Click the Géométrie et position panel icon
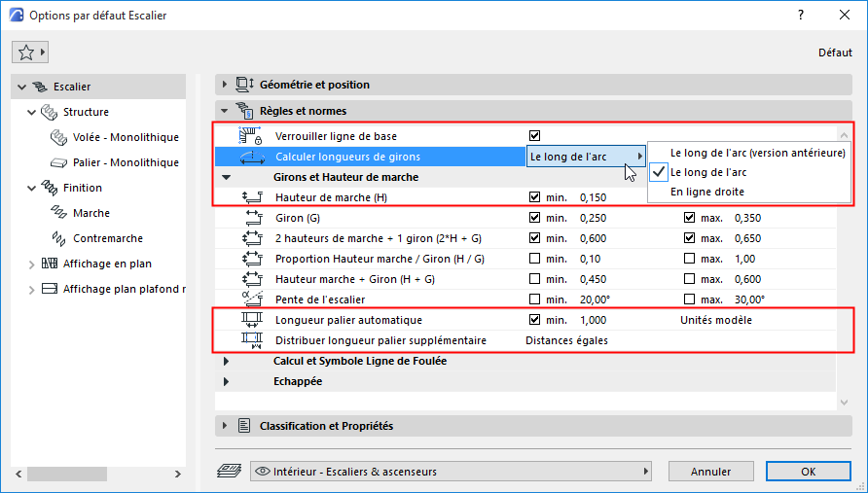The image size is (868, 493). pos(244,85)
